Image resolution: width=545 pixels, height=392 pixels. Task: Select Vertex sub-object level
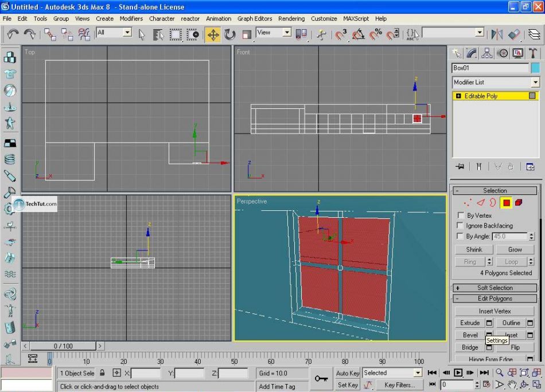(x=468, y=202)
